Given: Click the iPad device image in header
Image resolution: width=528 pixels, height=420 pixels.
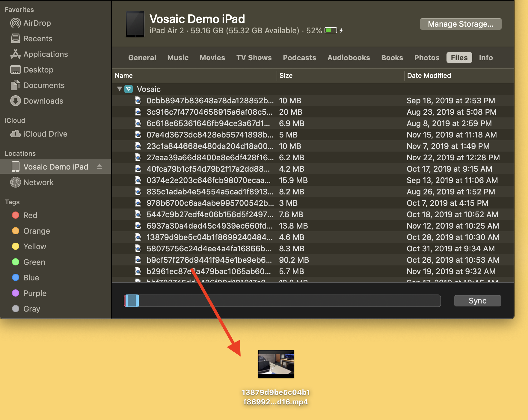Looking at the screenshot, I should coord(135,24).
